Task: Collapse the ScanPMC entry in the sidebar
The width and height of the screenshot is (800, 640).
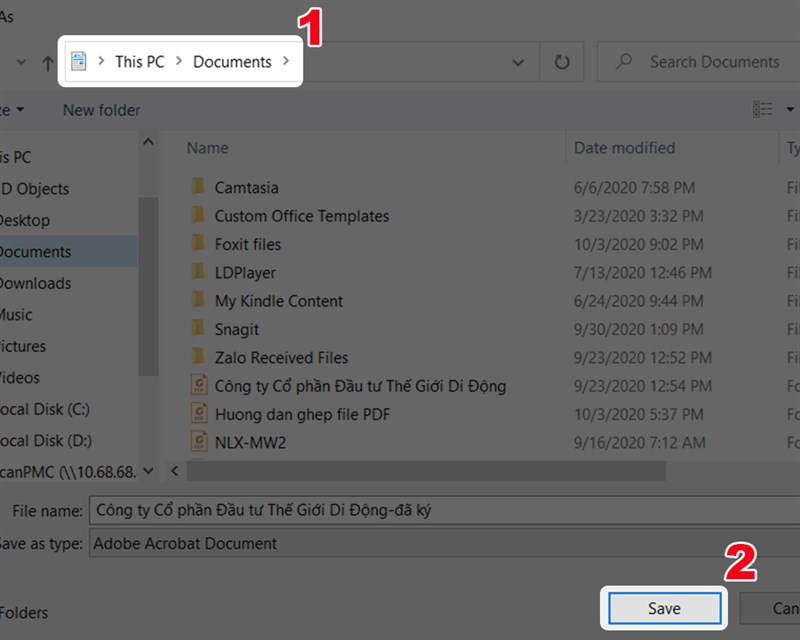Action: (148, 471)
